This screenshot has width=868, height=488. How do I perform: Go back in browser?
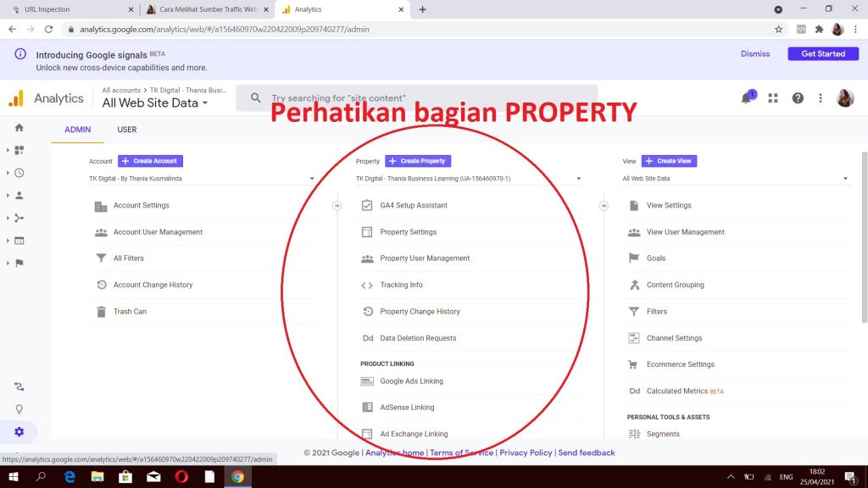12,30
